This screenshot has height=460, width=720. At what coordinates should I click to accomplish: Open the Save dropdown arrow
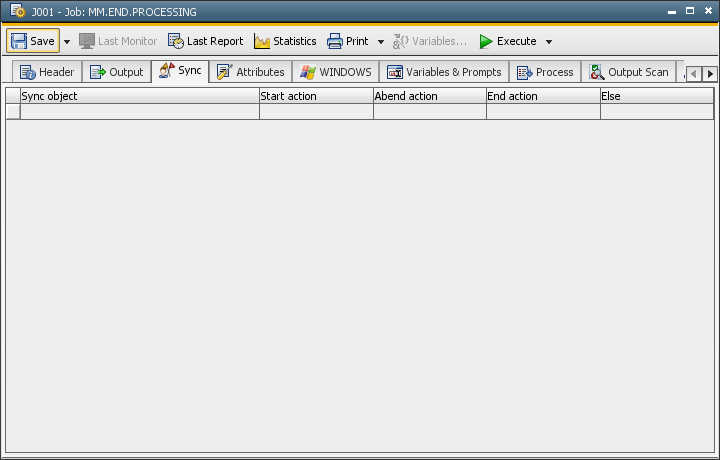[67, 42]
